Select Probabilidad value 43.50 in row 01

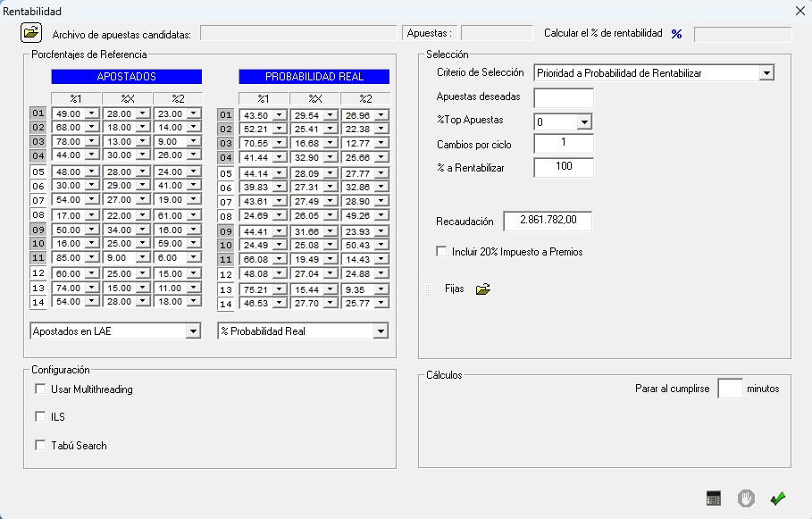click(255, 115)
